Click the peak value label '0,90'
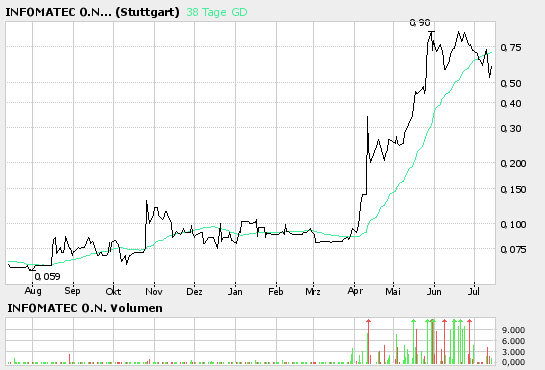This screenshot has height=370, width=545. coord(420,23)
